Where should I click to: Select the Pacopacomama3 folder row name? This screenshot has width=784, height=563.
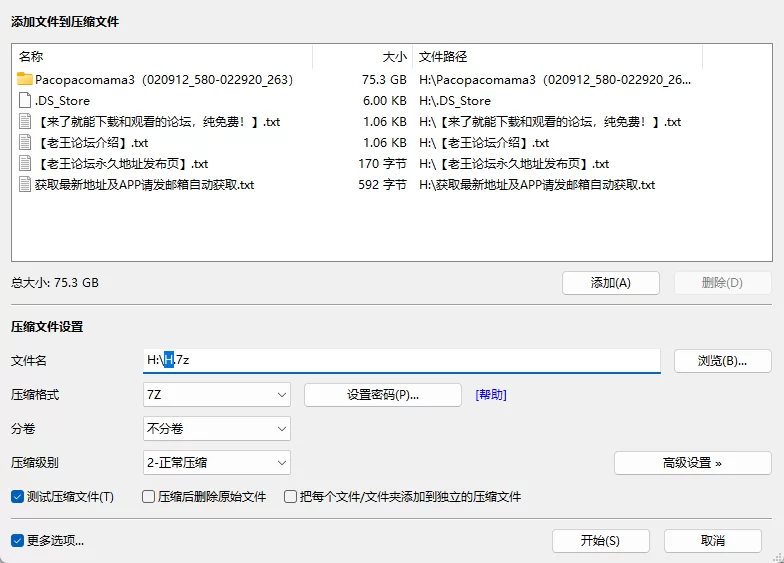tap(164, 80)
